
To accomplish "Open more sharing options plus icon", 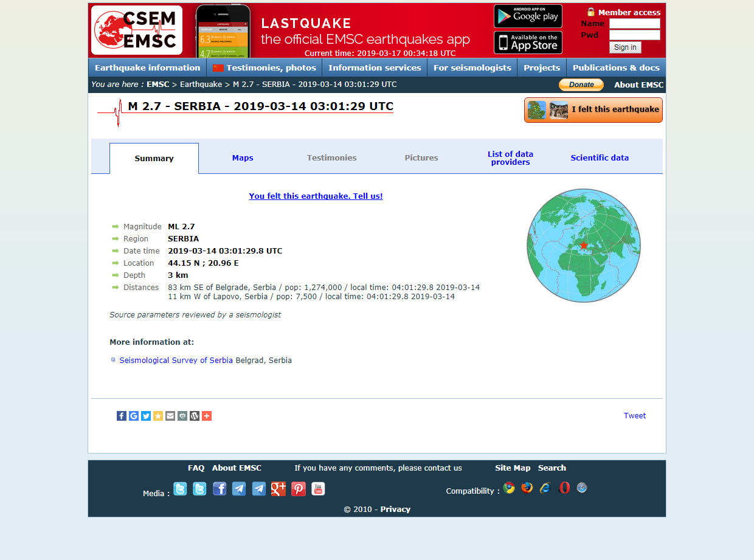I will point(207,416).
